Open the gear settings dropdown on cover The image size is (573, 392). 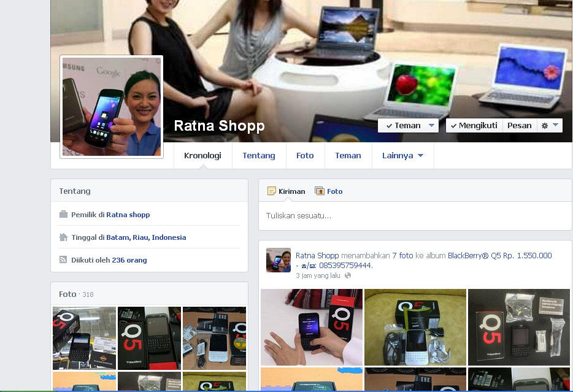click(550, 126)
